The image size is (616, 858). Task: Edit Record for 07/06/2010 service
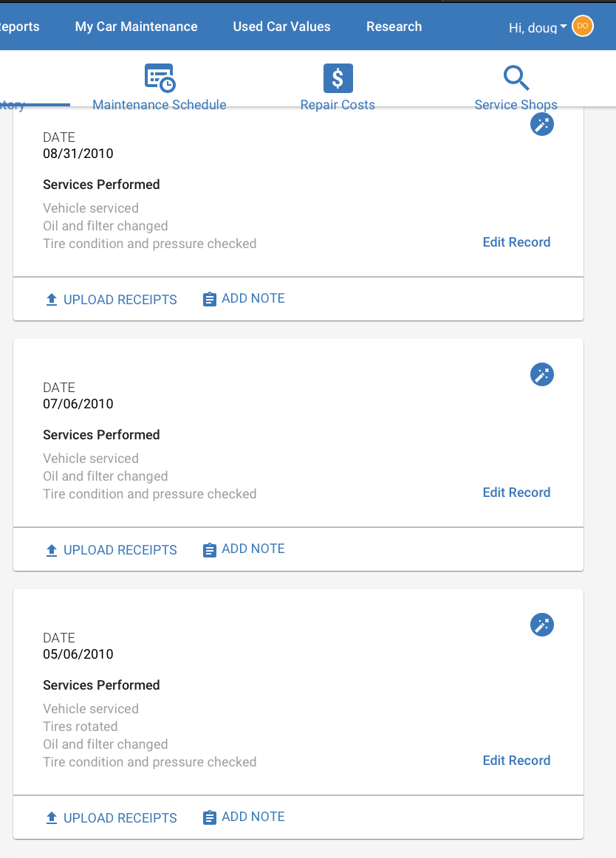pyautogui.click(x=516, y=492)
